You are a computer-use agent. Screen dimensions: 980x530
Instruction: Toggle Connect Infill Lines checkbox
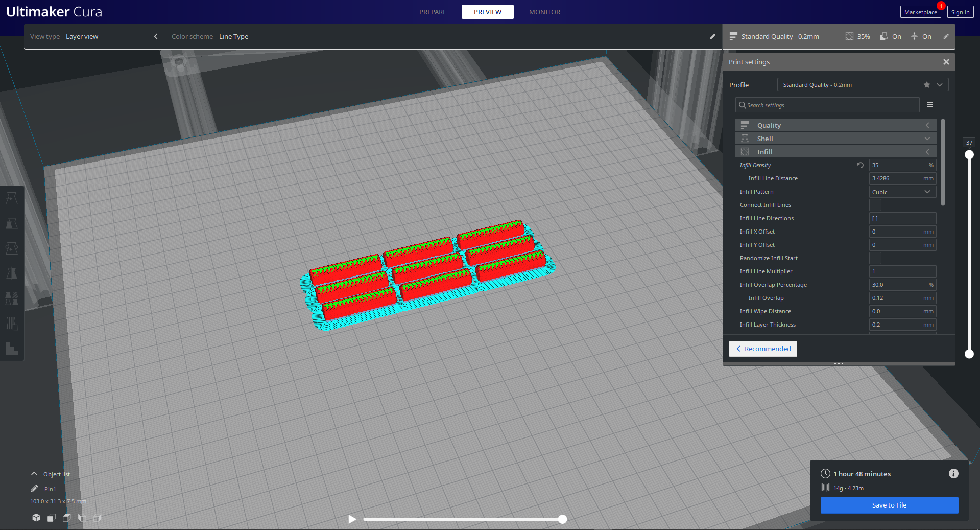[875, 205]
